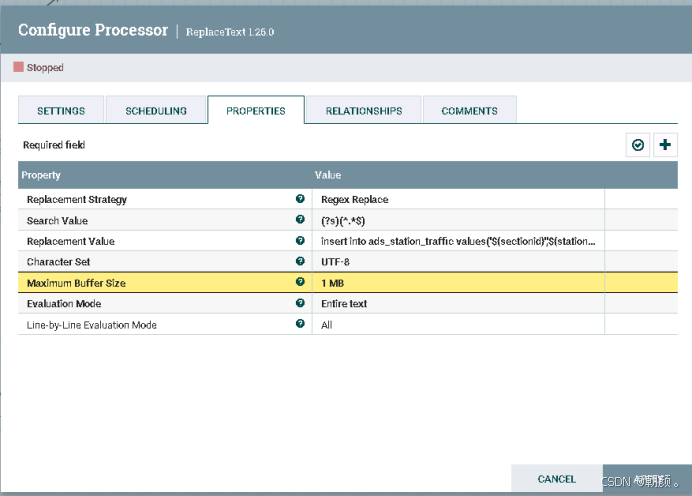Show help for Character Set property
This screenshot has width=692, height=496.
[x=300, y=261]
